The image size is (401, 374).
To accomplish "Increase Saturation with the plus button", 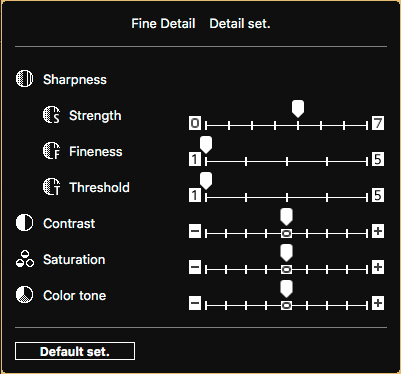I will tap(378, 267).
